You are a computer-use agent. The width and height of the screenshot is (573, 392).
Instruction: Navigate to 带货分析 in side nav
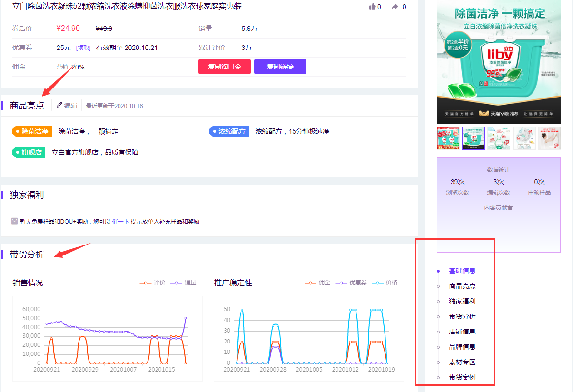462,317
